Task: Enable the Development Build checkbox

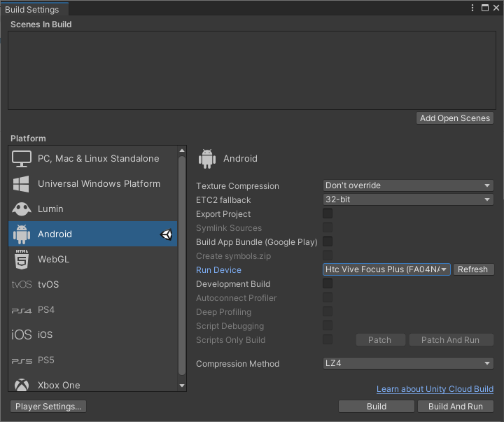Action: coord(328,284)
